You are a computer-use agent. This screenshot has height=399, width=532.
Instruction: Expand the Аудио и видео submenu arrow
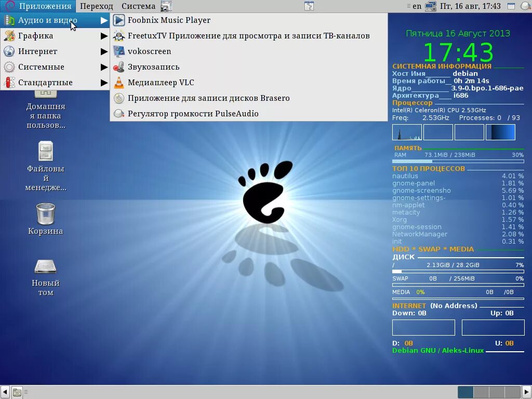pyautogui.click(x=104, y=21)
